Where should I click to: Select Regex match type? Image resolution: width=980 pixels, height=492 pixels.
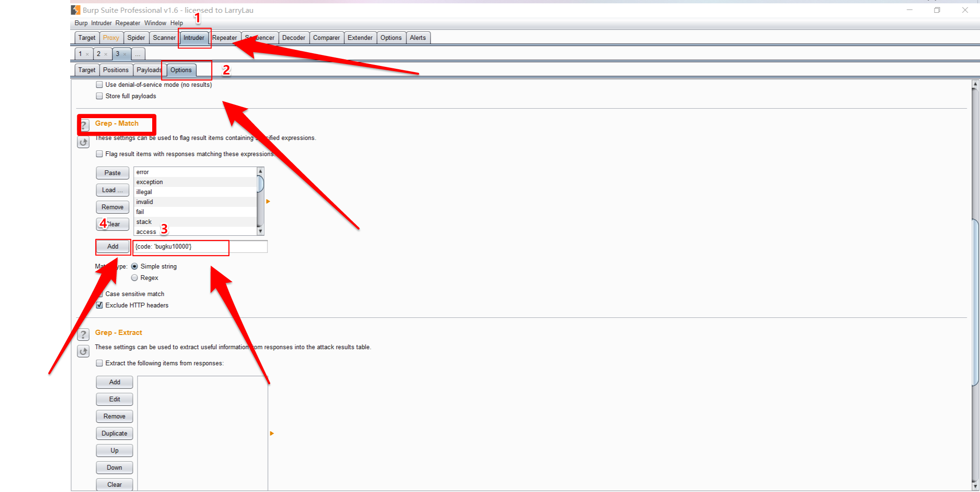tap(135, 278)
